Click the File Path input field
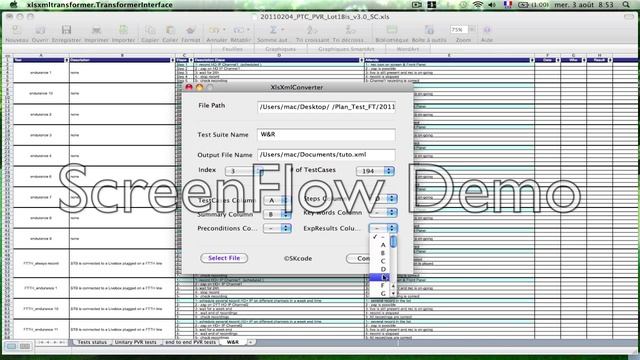 pos(327,107)
